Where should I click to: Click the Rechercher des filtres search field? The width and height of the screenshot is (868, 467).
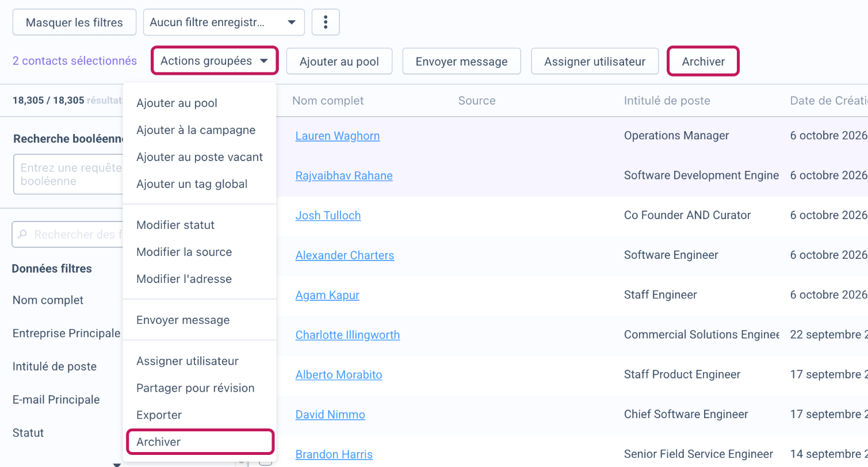(x=68, y=235)
